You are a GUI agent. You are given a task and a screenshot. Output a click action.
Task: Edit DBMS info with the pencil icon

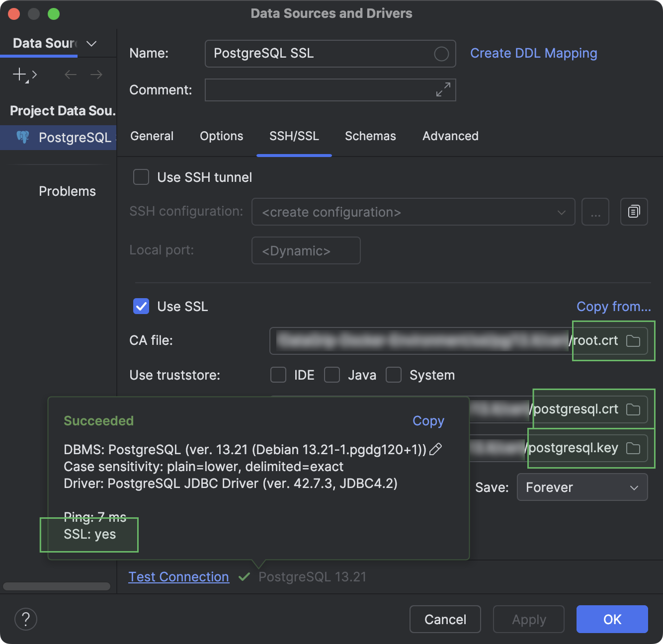(x=436, y=449)
